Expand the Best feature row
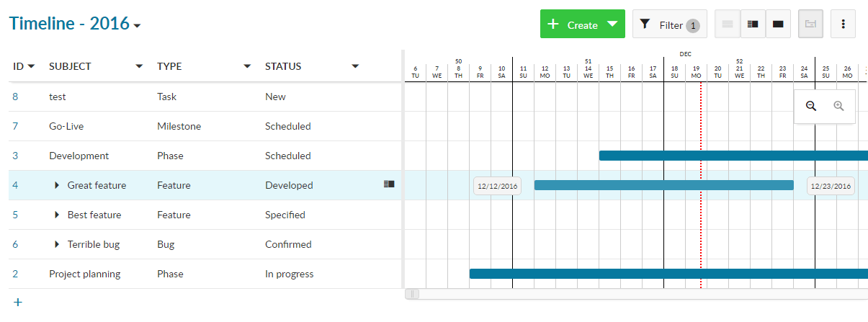This screenshot has height=322, width=868. tap(57, 215)
